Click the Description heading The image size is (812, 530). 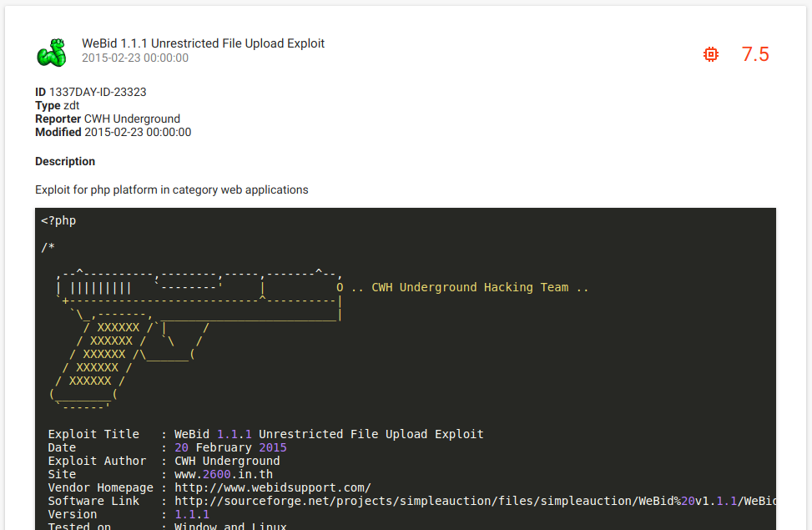[x=65, y=161]
